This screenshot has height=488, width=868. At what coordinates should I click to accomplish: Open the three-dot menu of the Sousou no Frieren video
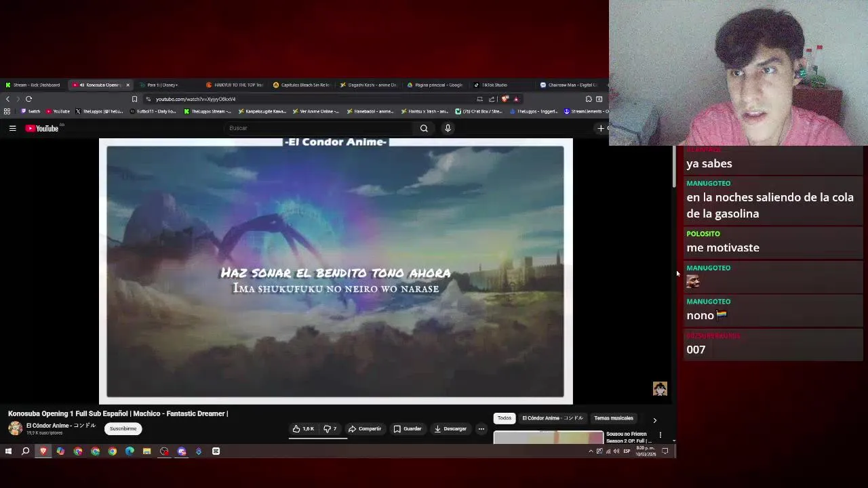click(660, 435)
